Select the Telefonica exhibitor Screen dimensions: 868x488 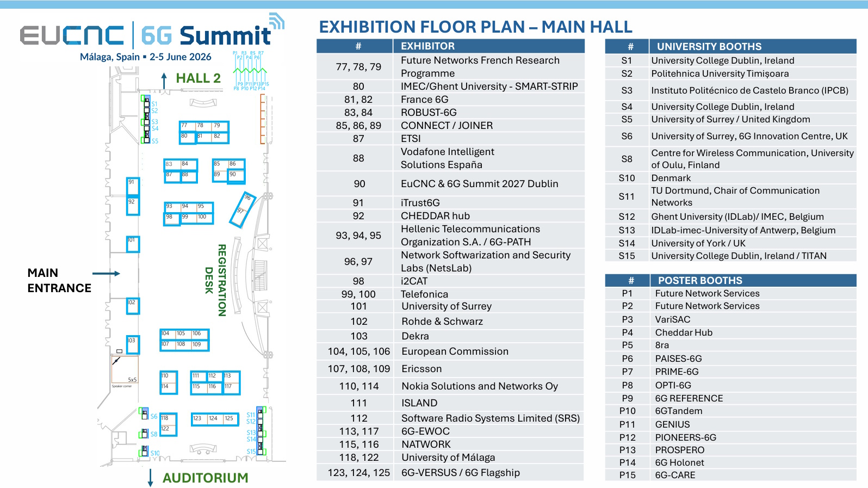425,294
